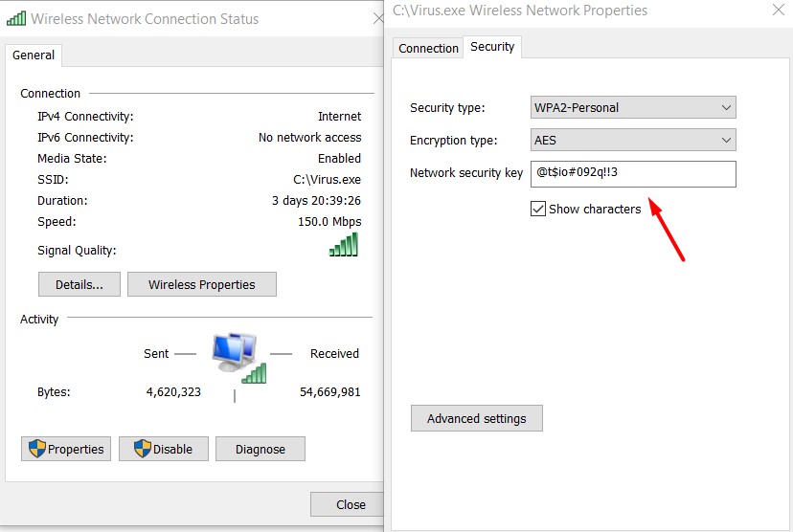Click the Network security key field
Screen dimensions: 793x532
click(633, 174)
